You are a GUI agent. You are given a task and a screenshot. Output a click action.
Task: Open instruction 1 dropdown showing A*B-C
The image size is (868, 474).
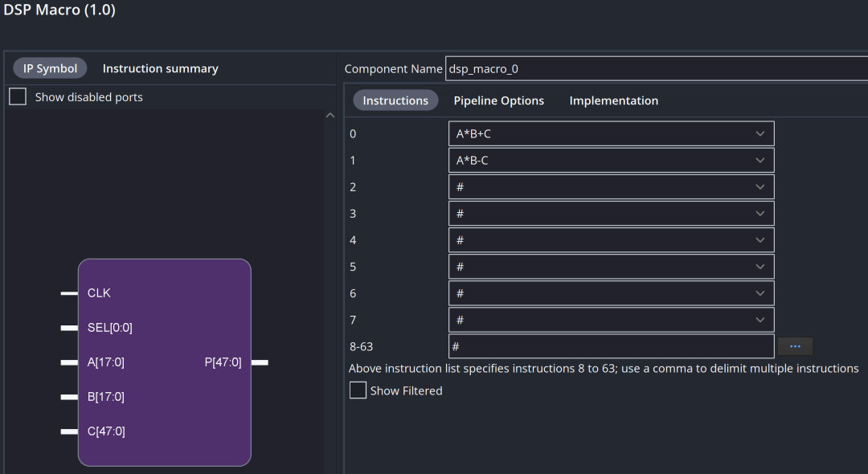coord(611,161)
